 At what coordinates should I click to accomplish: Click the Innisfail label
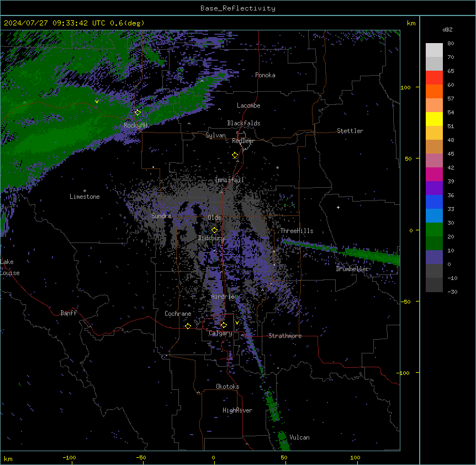point(229,180)
